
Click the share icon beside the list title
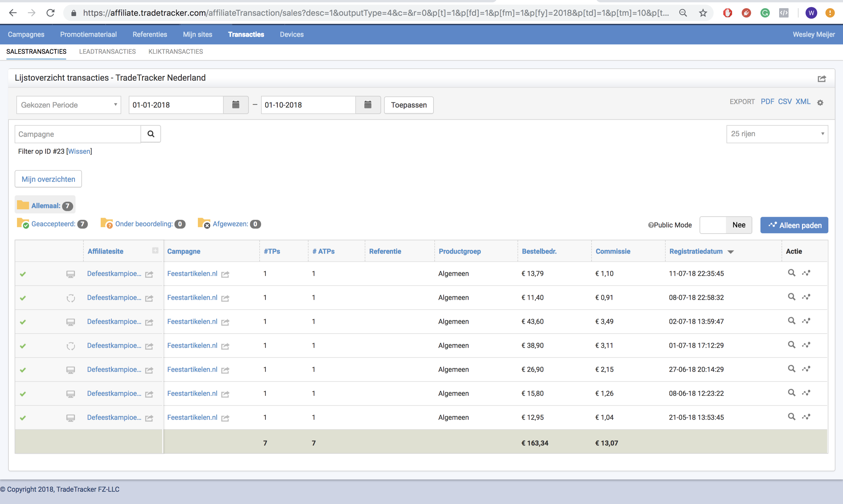(x=822, y=79)
